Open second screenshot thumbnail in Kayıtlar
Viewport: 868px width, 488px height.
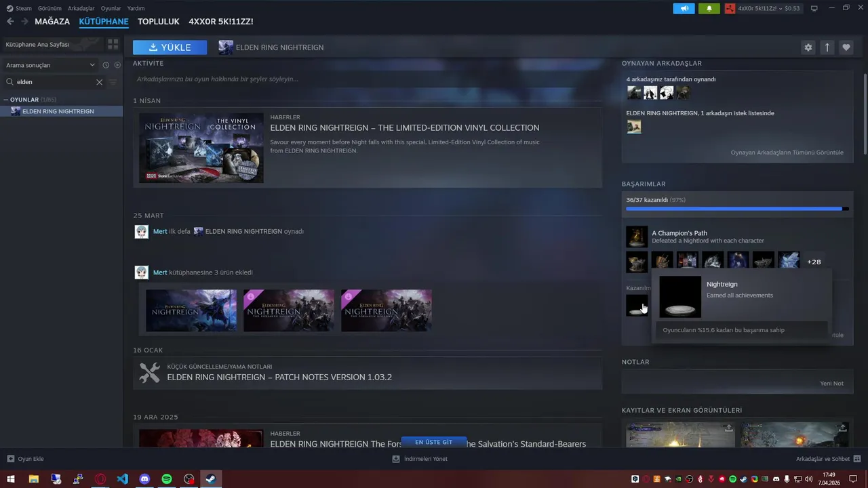click(795, 435)
